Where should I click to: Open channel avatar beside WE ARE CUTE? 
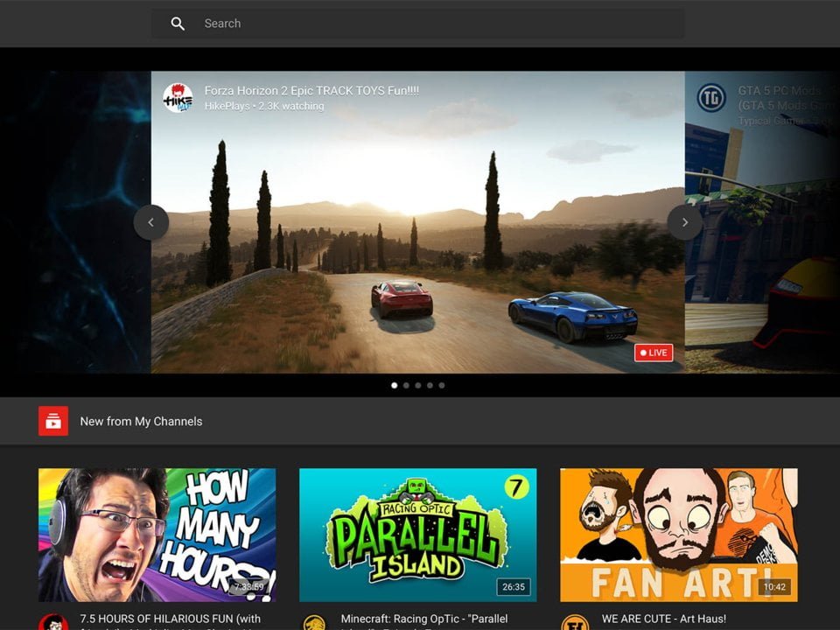point(575,622)
